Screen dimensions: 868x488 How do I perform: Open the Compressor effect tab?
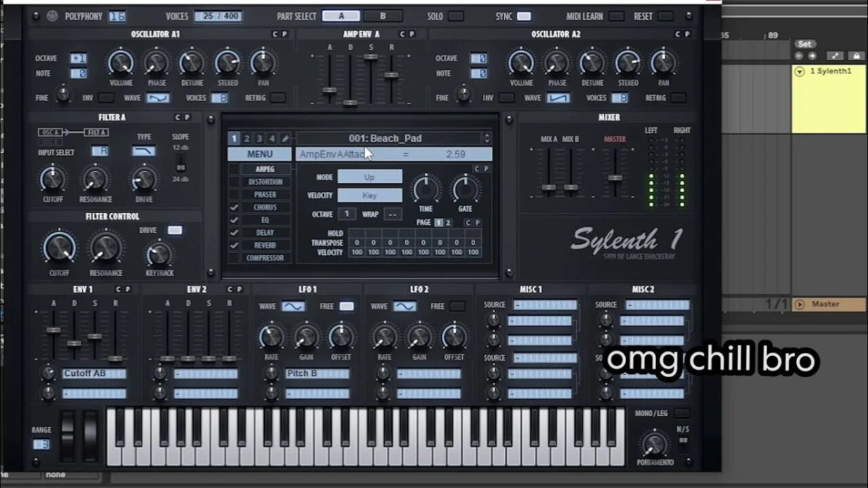click(265, 258)
